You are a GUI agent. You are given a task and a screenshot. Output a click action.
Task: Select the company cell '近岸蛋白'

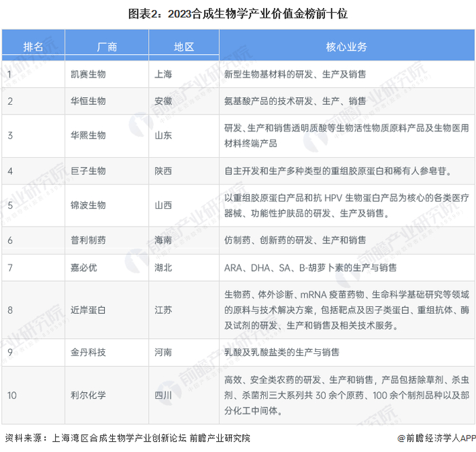tap(88, 310)
